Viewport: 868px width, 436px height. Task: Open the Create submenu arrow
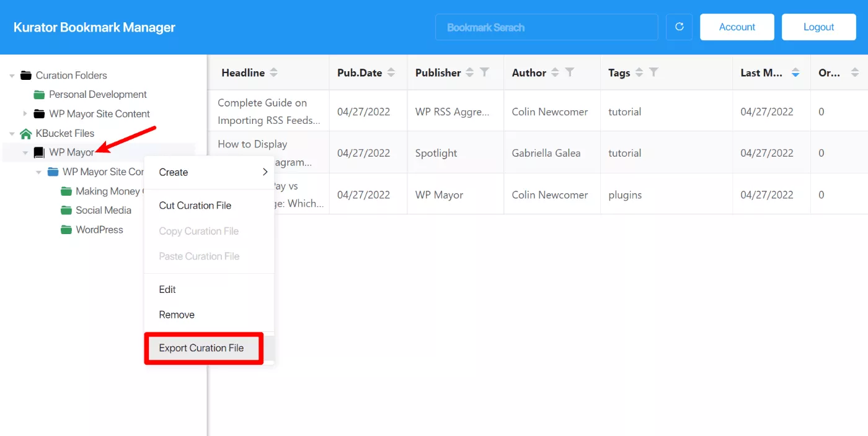click(265, 172)
